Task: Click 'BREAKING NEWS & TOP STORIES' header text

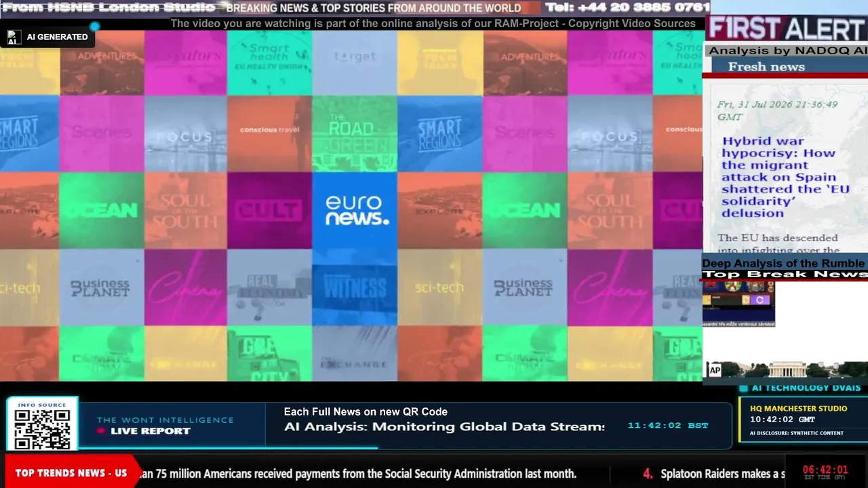Action: click(374, 8)
